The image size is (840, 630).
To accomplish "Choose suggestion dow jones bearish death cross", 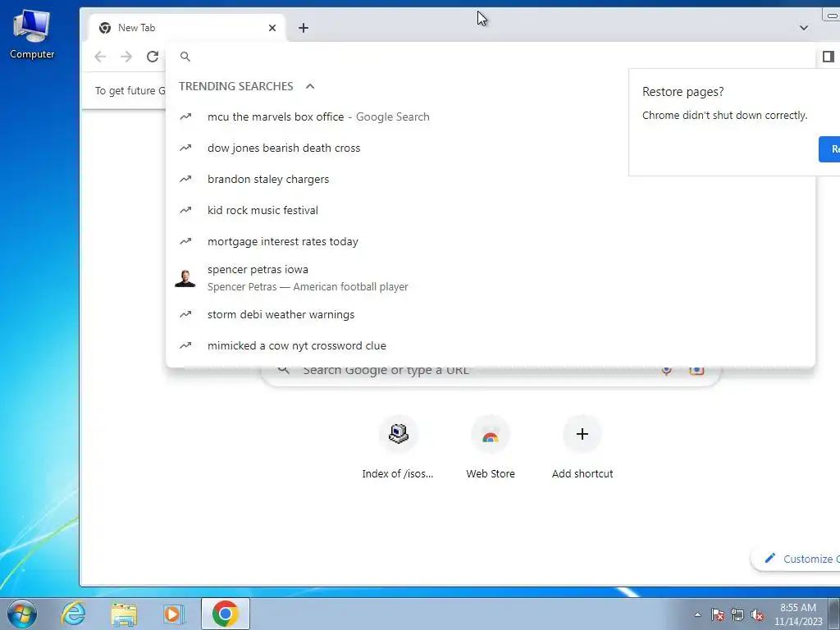I will pos(491,148).
